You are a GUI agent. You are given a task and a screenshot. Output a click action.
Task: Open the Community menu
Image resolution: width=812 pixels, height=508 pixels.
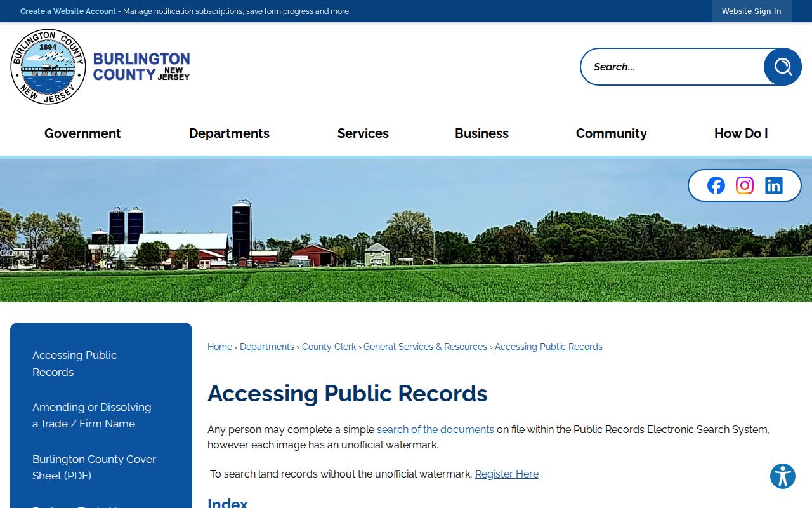(612, 133)
